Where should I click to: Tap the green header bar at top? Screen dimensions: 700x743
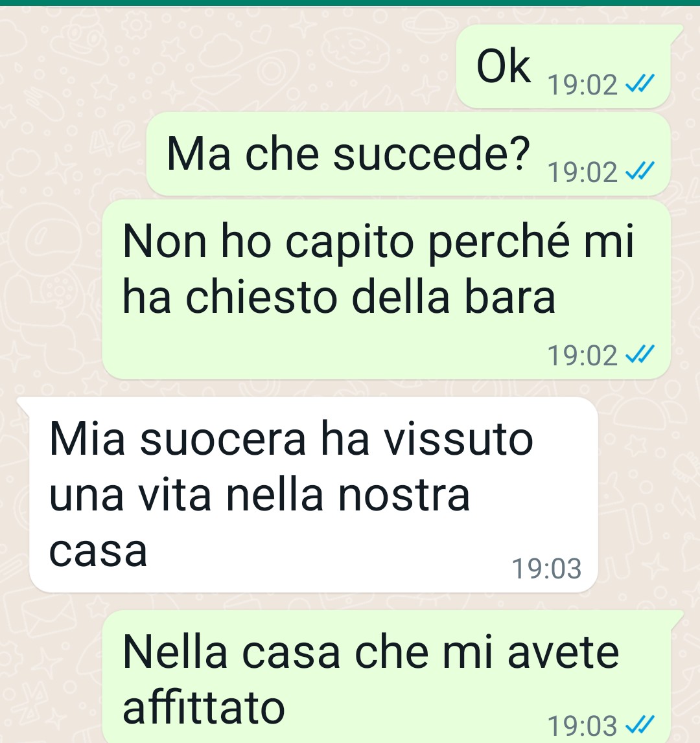pyautogui.click(x=350, y=3)
